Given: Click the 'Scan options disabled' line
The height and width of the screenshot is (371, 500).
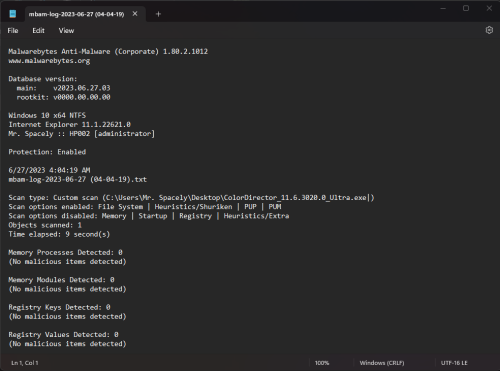Looking at the screenshot, I should tap(149, 216).
